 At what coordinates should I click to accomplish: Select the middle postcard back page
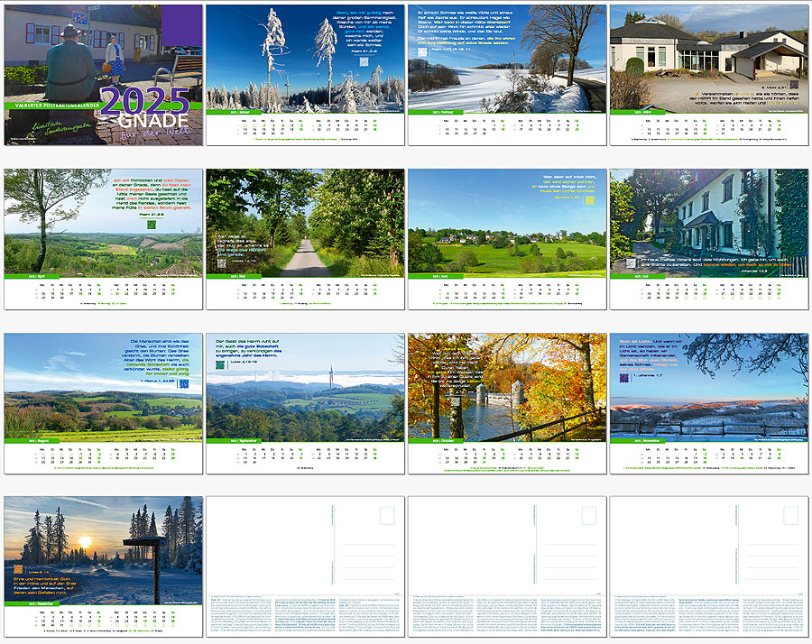[507, 566]
